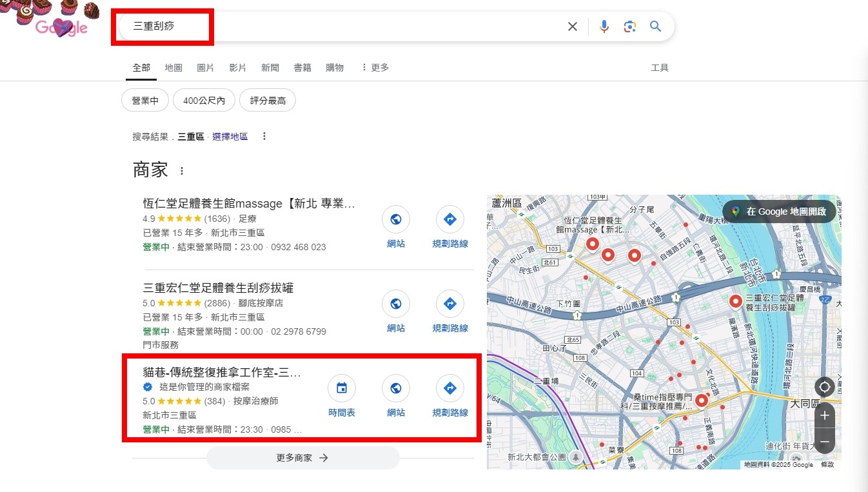Zoom in on the map
This screenshot has height=492, width=868.
coord(824,415)
